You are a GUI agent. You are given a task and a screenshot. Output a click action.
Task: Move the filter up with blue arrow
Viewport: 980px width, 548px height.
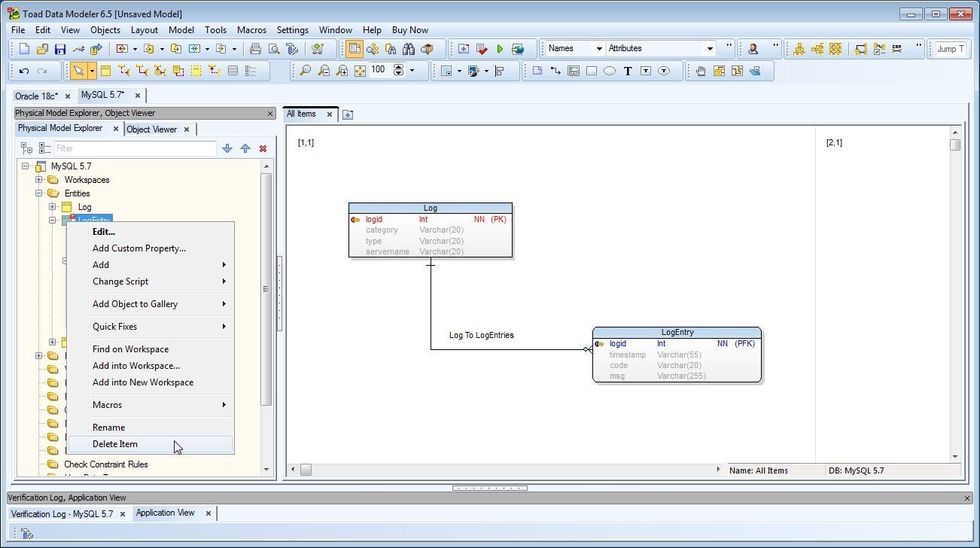(245, 149)
